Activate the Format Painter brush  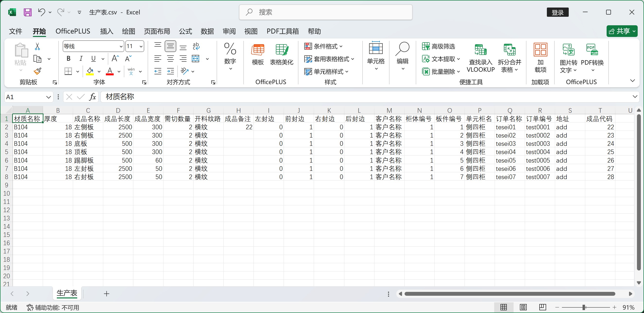pyautogui.click(x=37, y=71)
